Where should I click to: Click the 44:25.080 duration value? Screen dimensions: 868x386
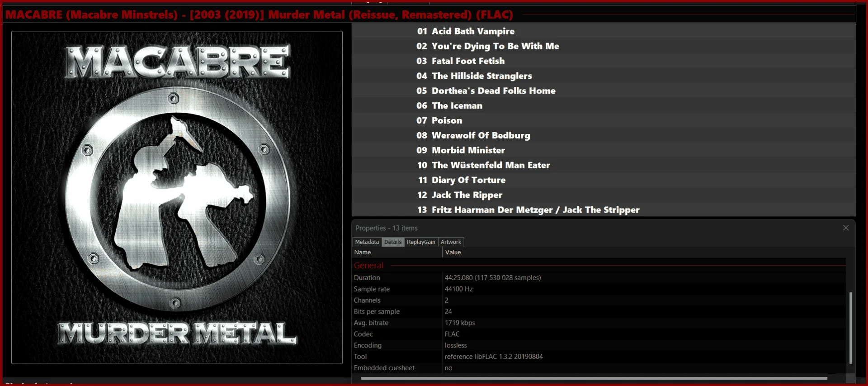click(x=493, y=278)
